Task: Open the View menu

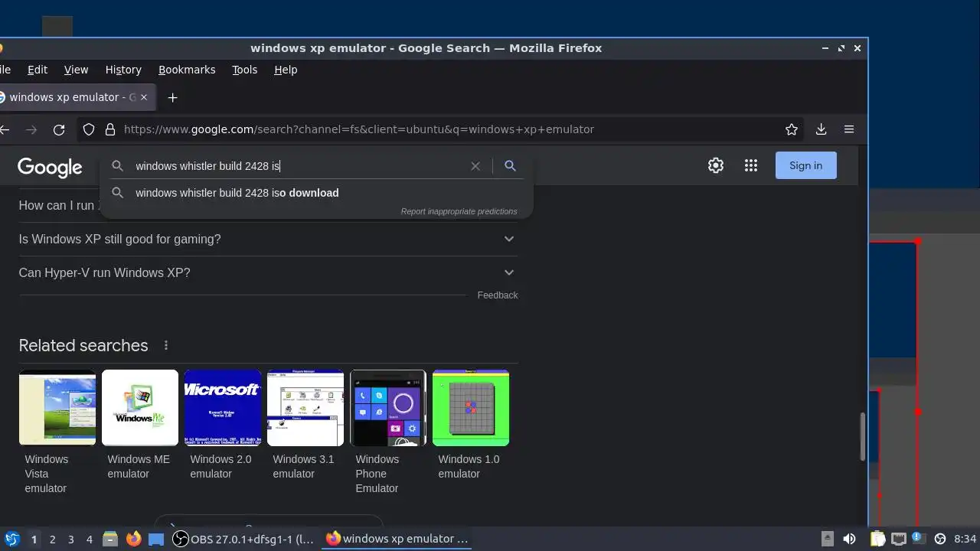Action: (x=76, y=70)
